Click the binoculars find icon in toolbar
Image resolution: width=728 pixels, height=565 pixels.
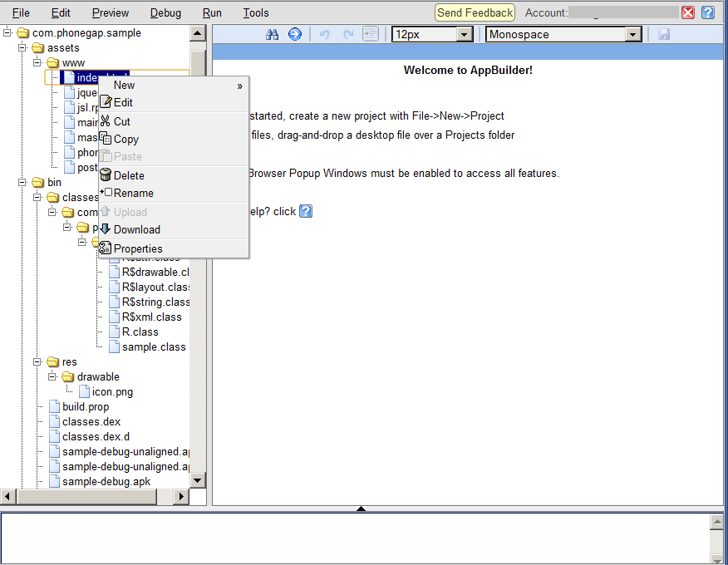click(x=272, y=34)
